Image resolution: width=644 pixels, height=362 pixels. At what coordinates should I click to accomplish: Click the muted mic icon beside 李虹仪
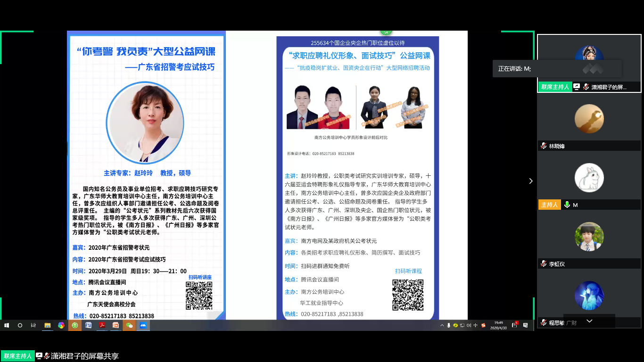pyautogui.click(x=544, y=264)
